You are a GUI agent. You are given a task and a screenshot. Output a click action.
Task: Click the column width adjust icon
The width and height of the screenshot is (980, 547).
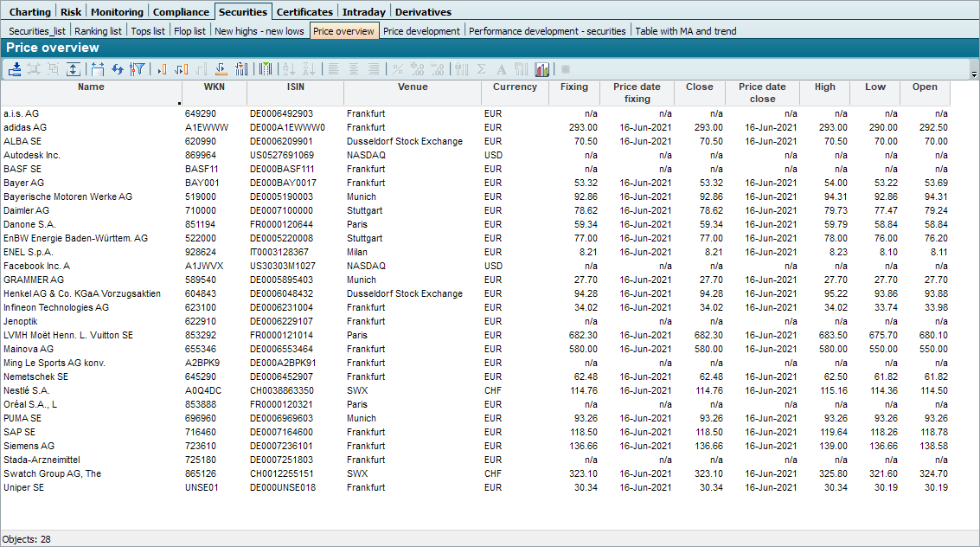pos(97,69)
